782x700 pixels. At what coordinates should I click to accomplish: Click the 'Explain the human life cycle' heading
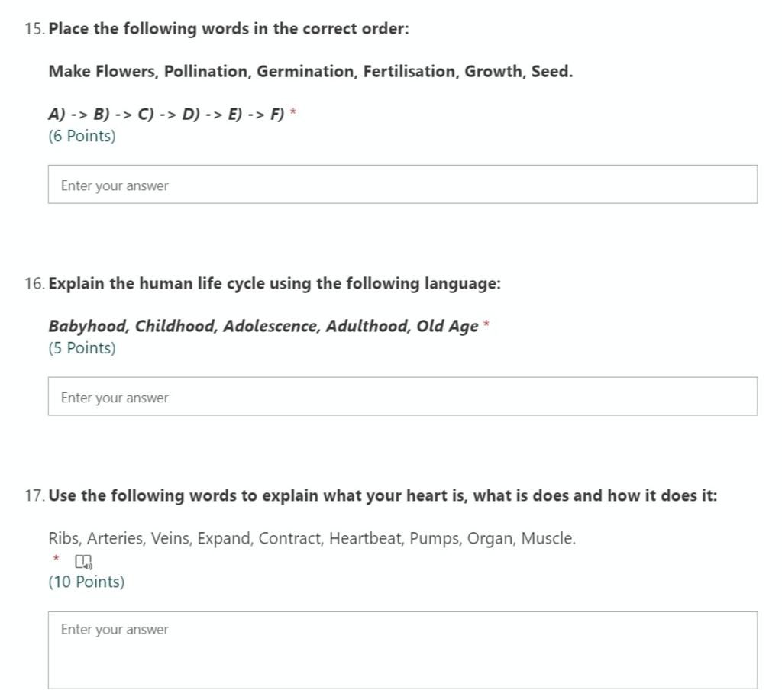(274, 283)
